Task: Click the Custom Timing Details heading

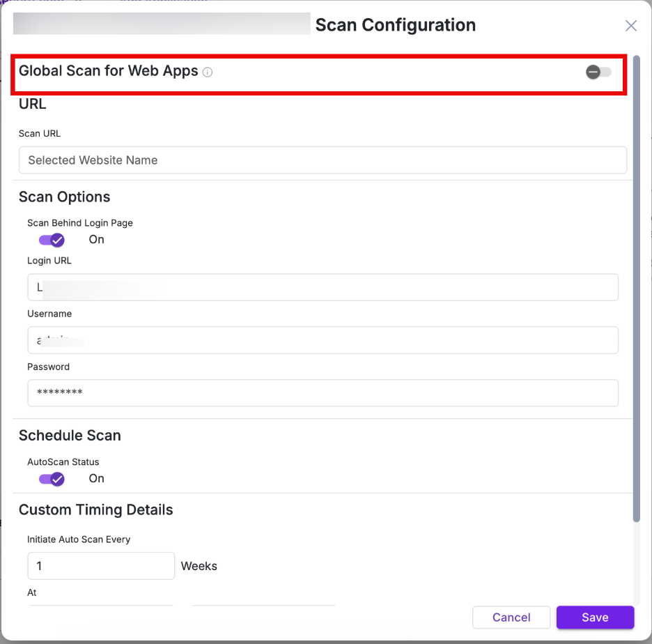Action: (96, 510)
